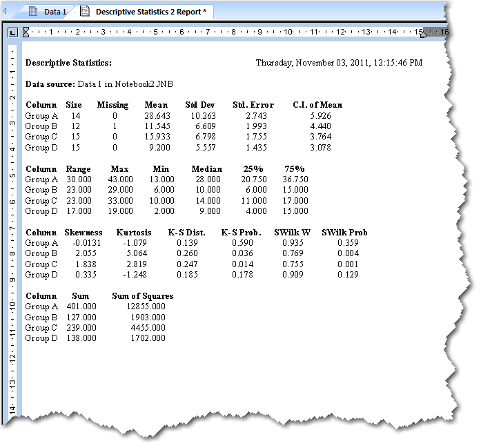
Task: Click the Data 1 worksheet icon
Action: [33, 11]
